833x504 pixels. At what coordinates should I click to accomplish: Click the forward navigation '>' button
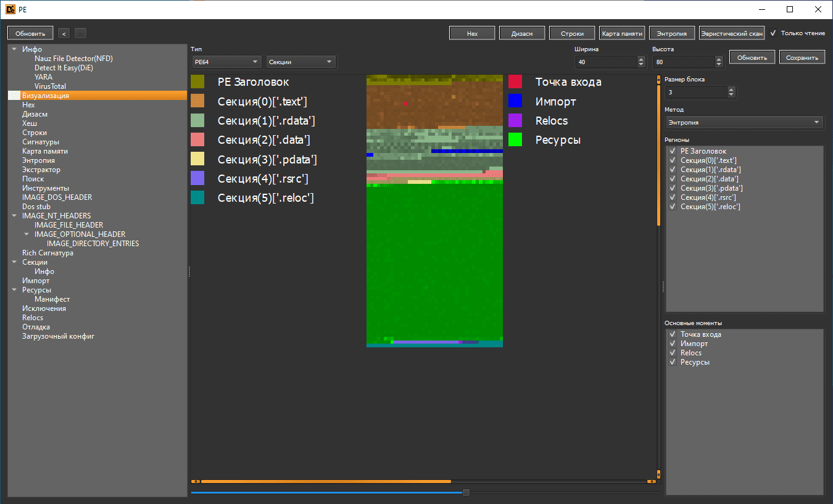pos(81,33)
